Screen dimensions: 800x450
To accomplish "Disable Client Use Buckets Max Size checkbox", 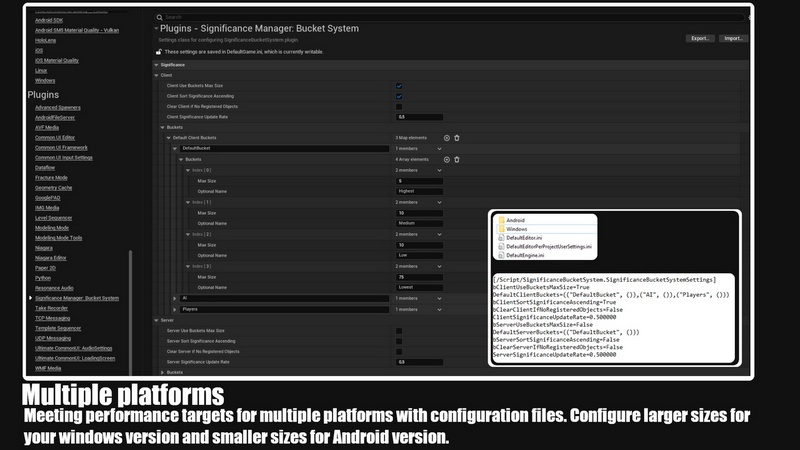I will (x=399, y=86).
